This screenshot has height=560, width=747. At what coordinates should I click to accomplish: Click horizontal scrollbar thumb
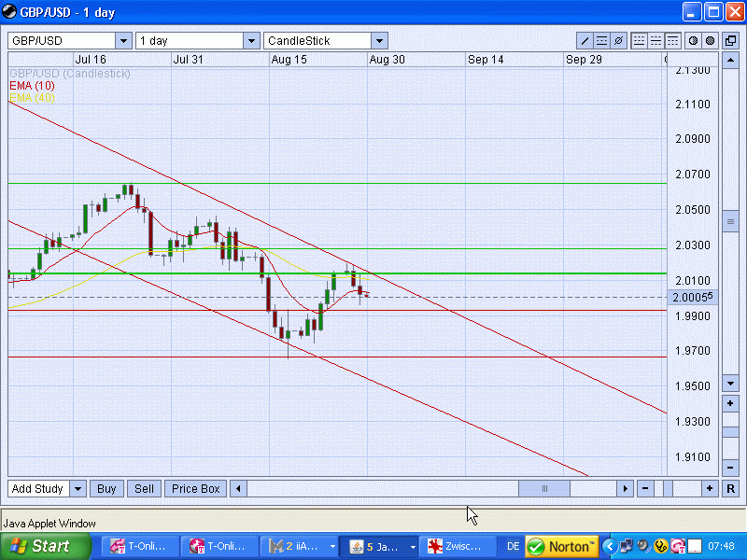tap(544, 488)
